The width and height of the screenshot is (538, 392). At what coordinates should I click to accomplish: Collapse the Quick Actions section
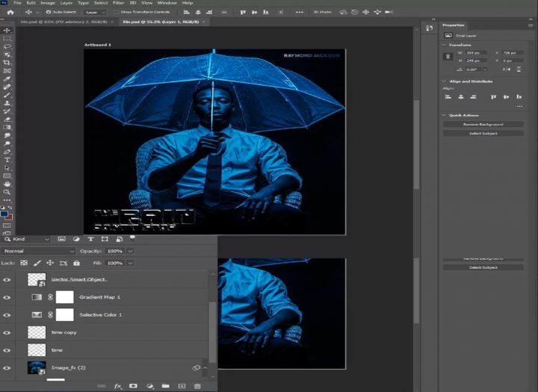(444, 115)
